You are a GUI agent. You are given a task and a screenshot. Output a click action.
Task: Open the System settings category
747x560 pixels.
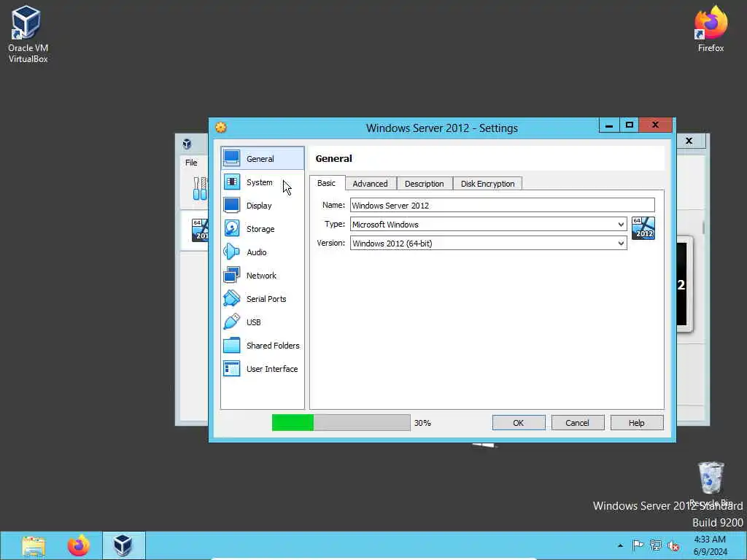click(262, 182)
